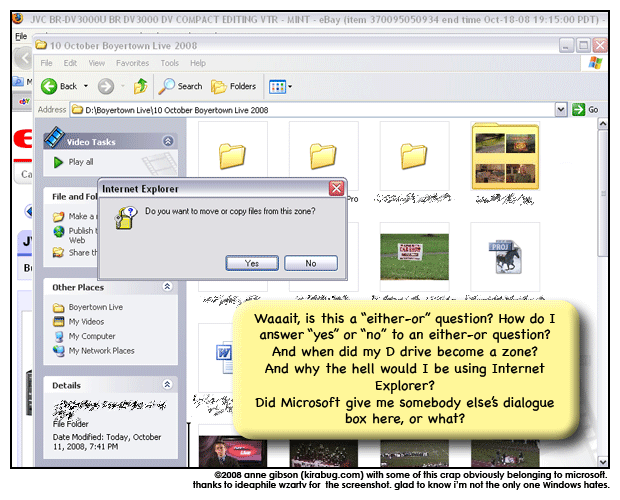
Task: Select the third folder in top row
Action: (x=414, y=157)
